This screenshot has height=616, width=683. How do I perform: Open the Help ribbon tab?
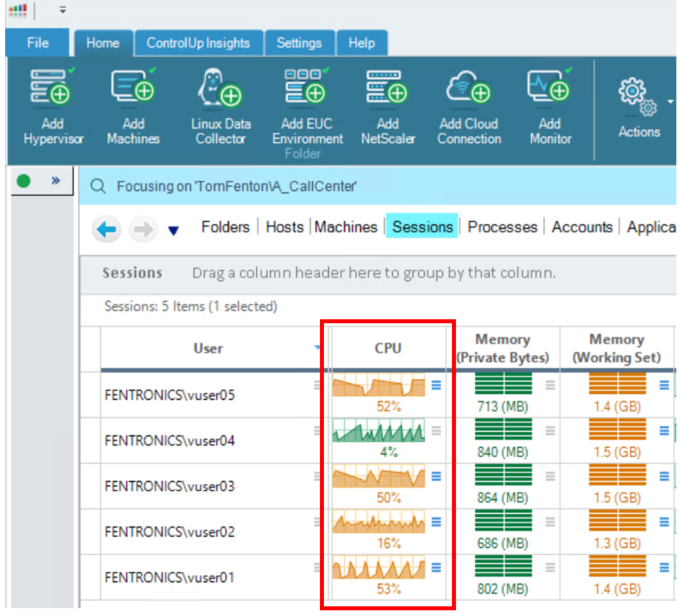[362, 43]
